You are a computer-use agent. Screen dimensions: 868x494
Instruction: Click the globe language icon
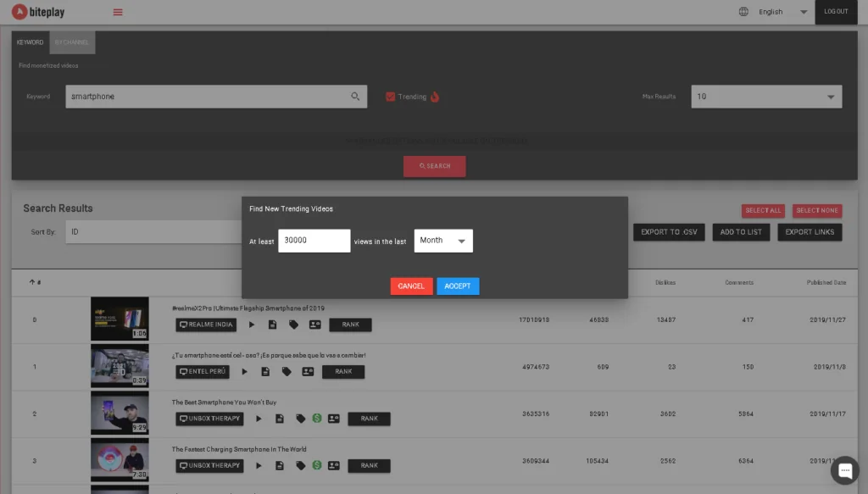[743, 12]
